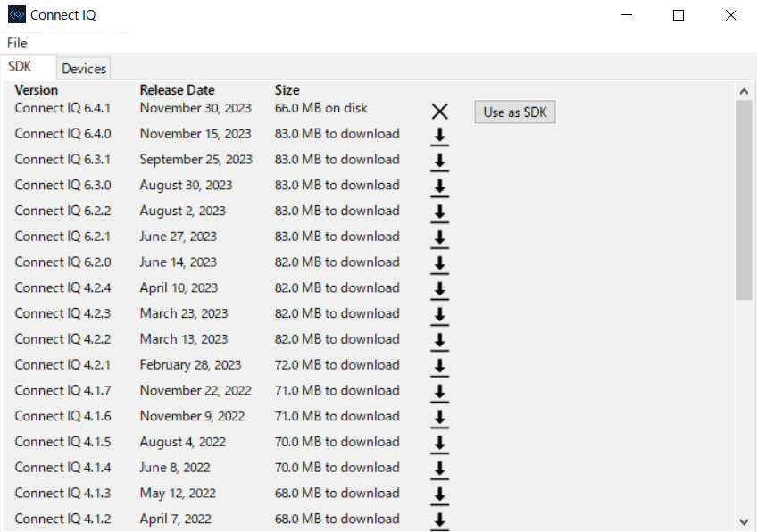This screenshot has width=757, height=532.
Task: Click scrollbar down arrow
Action: [744, 522]
